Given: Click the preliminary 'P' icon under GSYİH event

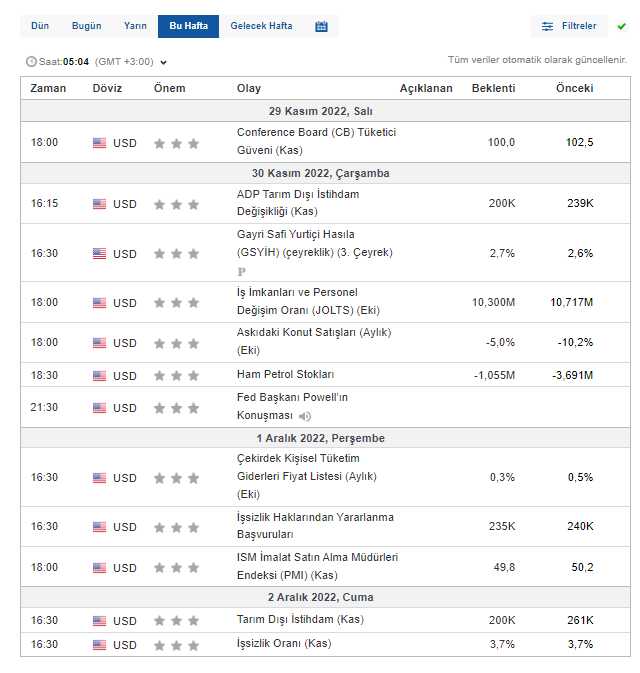Looking at the screenshot, I should [241, 271].
